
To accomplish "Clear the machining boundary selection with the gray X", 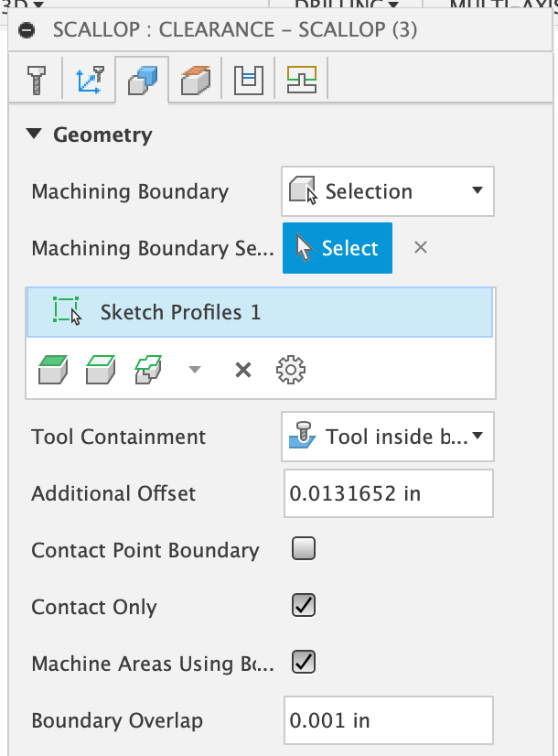I will click(x=420, y=247).
